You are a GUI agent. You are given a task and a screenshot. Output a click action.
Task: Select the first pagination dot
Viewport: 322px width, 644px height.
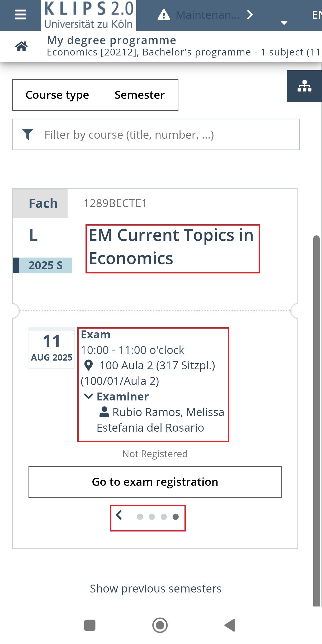click(140, 517)
